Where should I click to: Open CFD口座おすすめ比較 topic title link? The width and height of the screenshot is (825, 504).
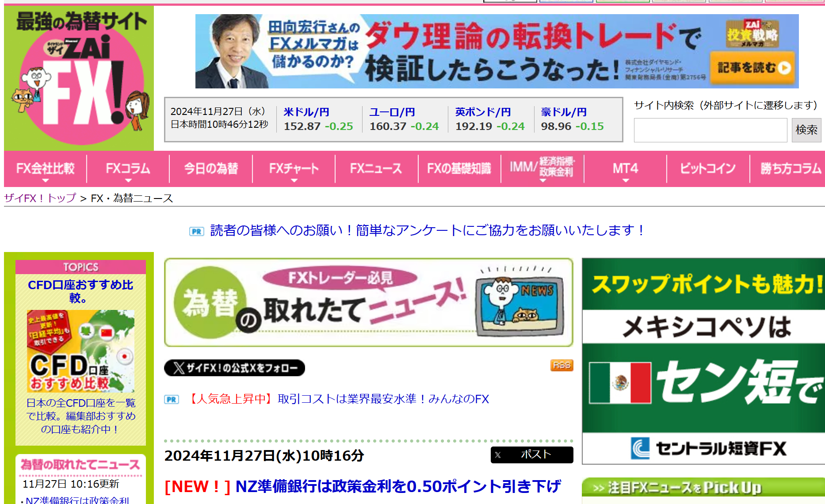coord(80,291)
